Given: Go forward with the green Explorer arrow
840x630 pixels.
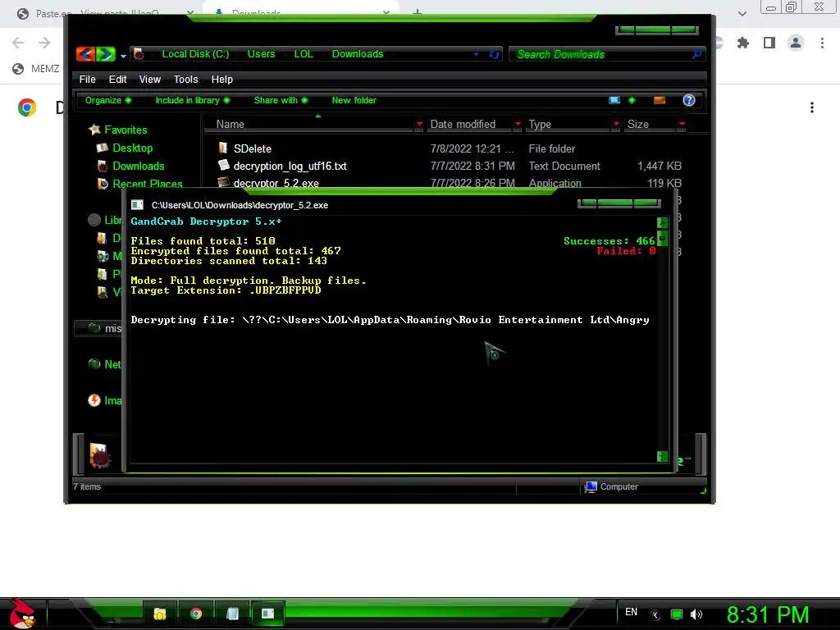Looking at the screenshot, I should (x=106, y=54).
